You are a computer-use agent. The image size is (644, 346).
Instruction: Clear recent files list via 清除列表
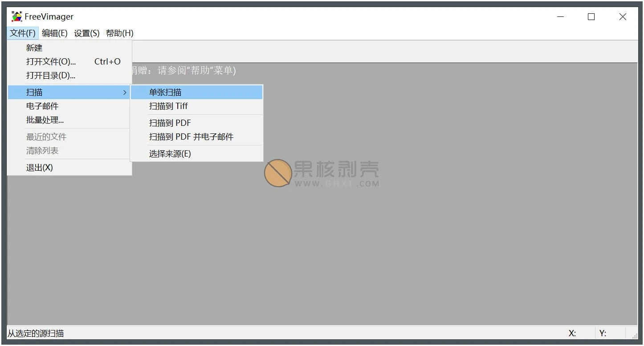[x=42, y=150]
